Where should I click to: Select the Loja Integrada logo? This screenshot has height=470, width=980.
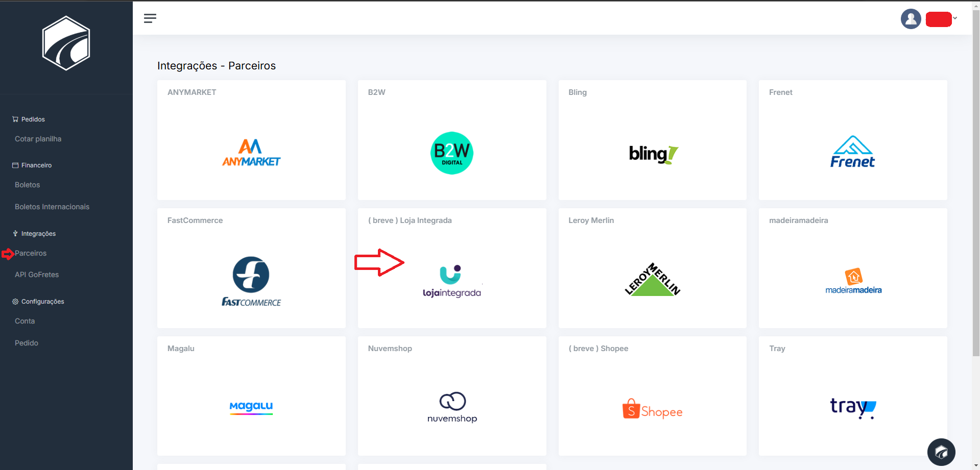pos(452,281)
